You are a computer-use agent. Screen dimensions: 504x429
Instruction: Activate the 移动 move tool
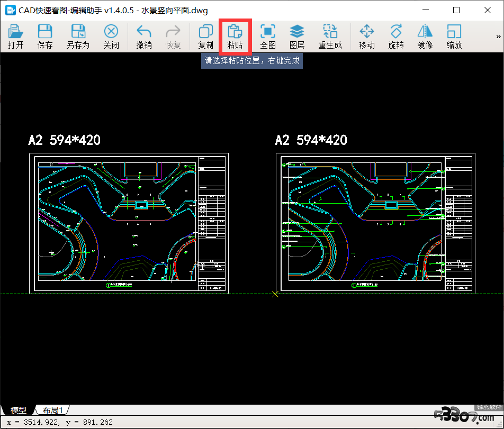pos(367,36)
